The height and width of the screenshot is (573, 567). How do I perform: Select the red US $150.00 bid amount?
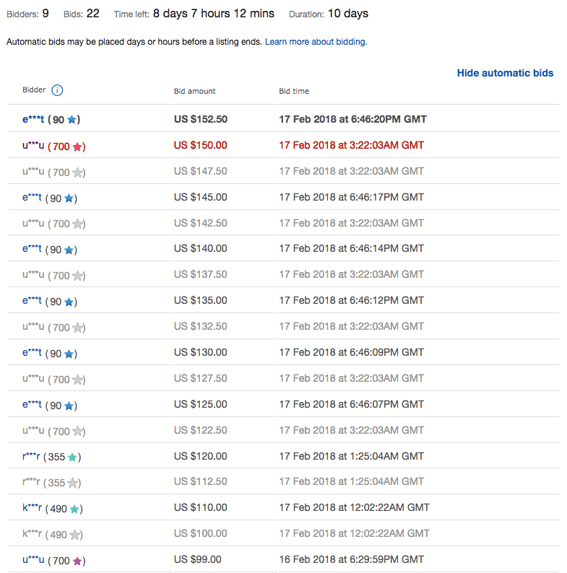(x=201, y=145)
